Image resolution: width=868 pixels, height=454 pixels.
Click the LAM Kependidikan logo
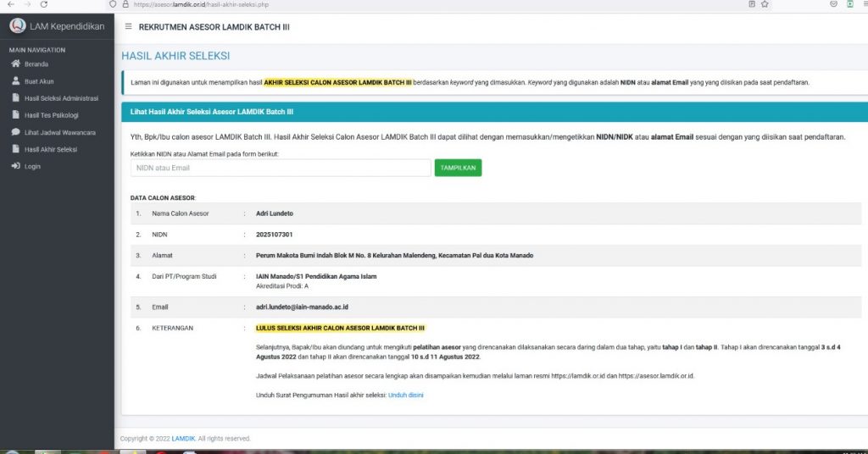click(x=17, y=26)
